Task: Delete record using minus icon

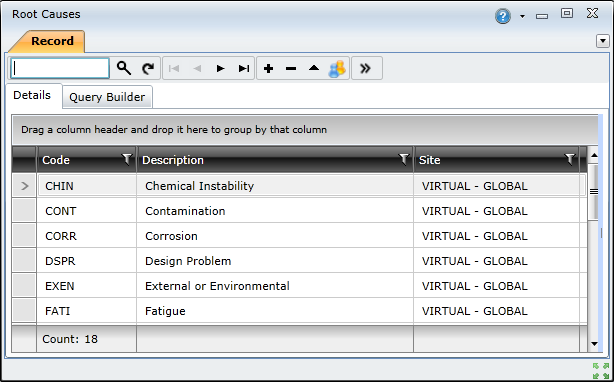Action: pos(291,69)
